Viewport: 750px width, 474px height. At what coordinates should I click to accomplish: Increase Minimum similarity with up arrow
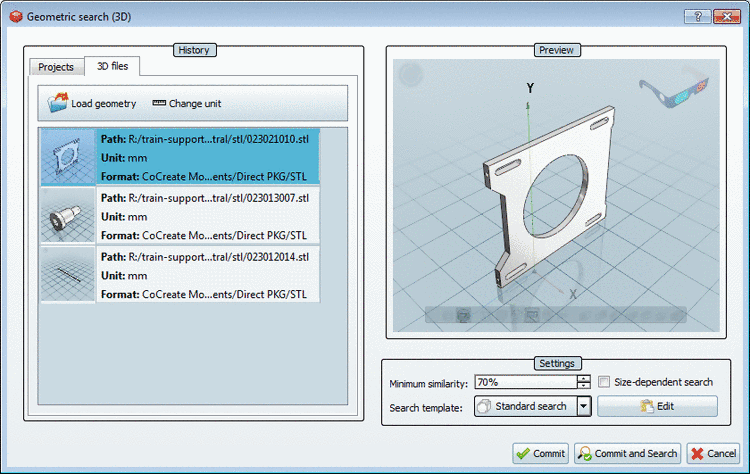583,378
